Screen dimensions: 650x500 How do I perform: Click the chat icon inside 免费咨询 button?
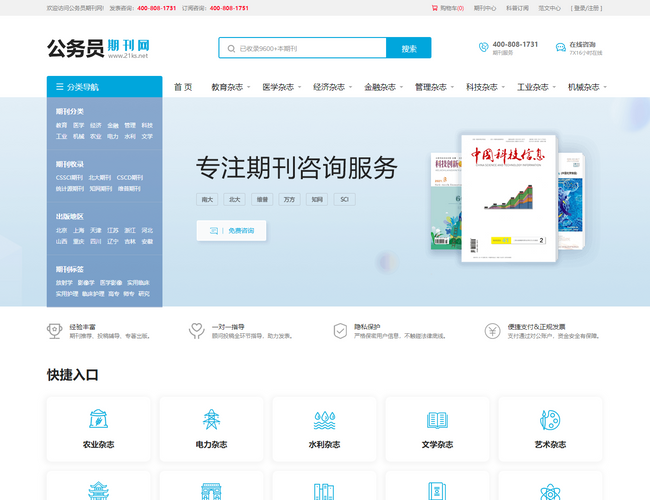(213, 231)
